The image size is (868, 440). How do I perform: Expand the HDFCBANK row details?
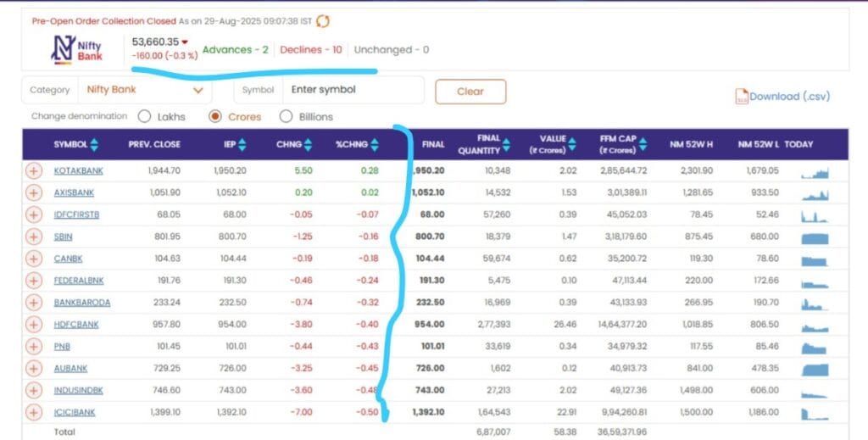(x=34, y=325)
